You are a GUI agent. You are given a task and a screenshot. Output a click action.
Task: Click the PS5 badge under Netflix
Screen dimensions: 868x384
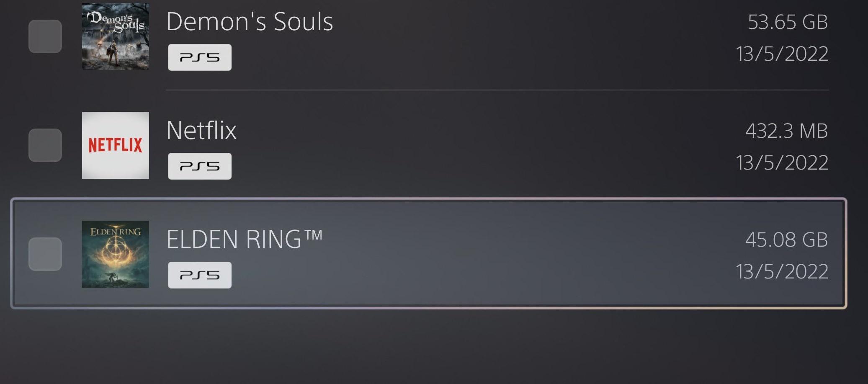pos(199,166)
